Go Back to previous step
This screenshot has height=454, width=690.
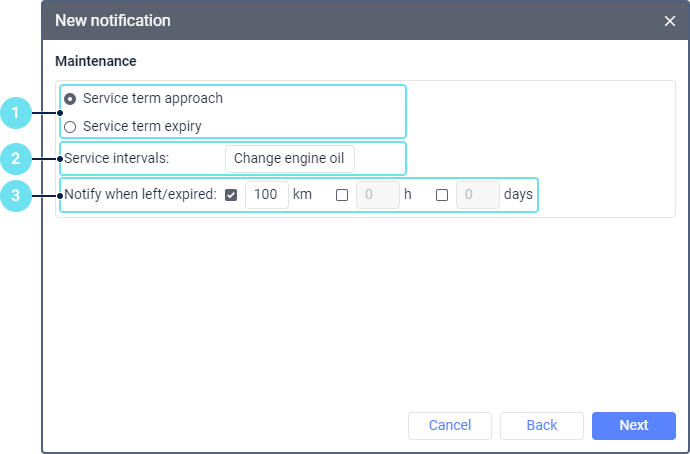point(541,425)
